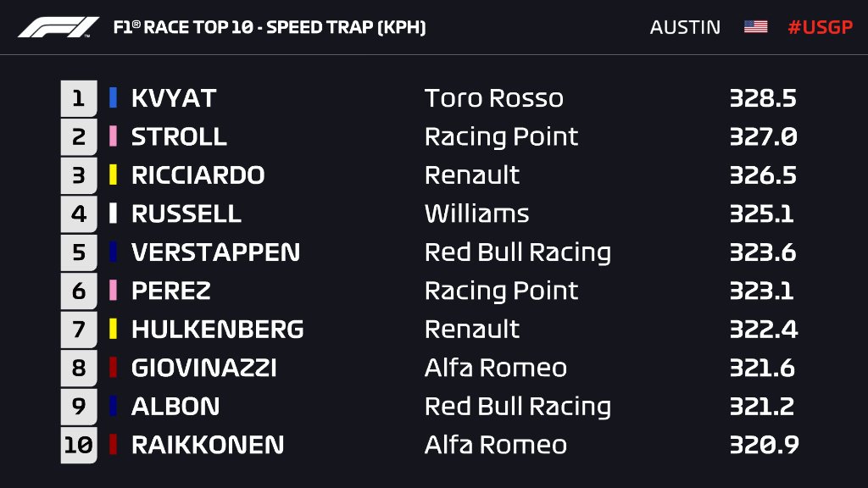Click the Alfa Romeo team beside RAIKKONEN

[495, 445]
